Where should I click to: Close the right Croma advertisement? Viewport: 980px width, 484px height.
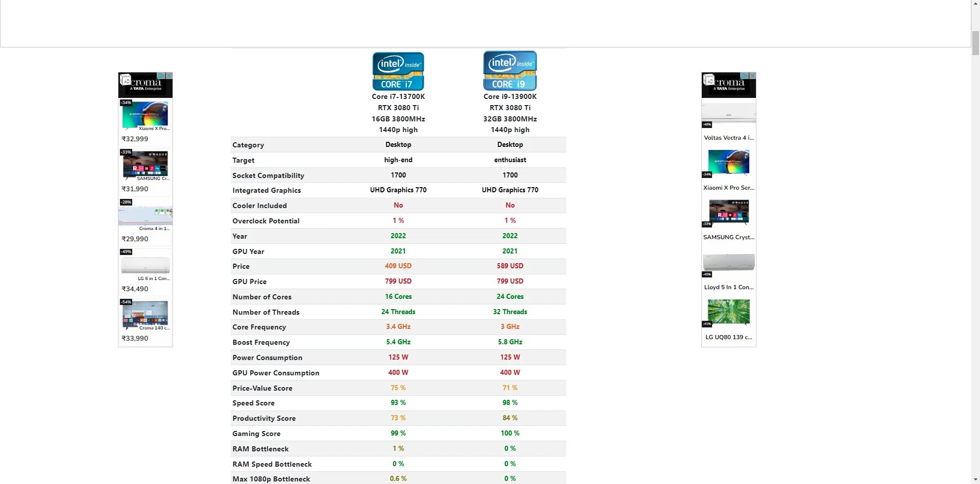[753, 75]
